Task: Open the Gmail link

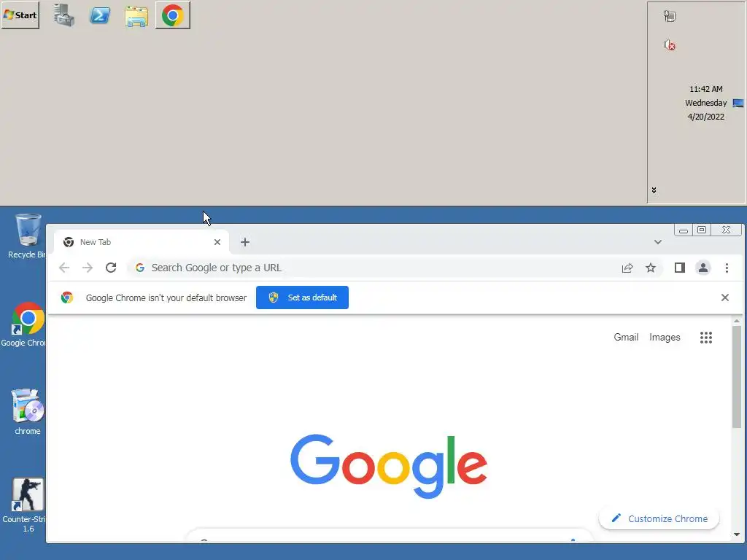Action: point(626,337)
